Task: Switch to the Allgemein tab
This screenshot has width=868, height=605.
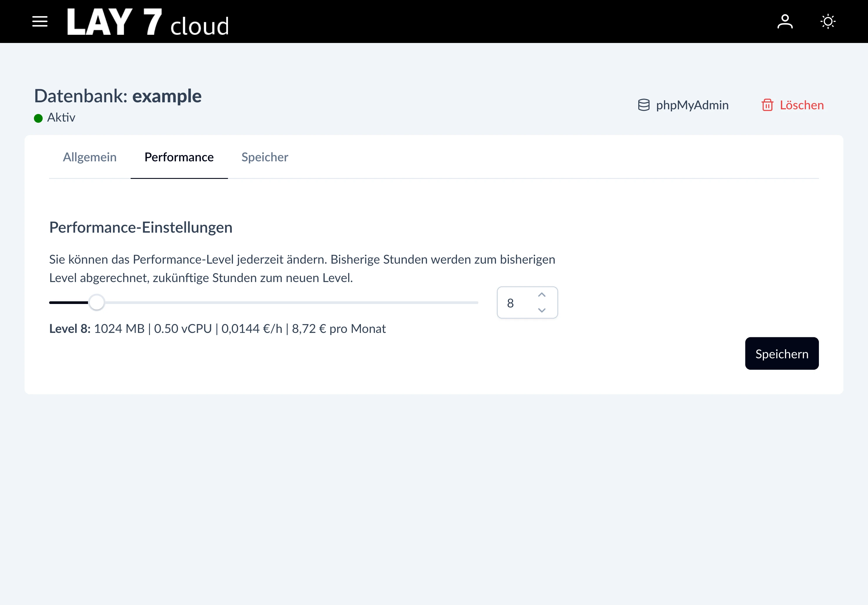Action: click(90, 157)
